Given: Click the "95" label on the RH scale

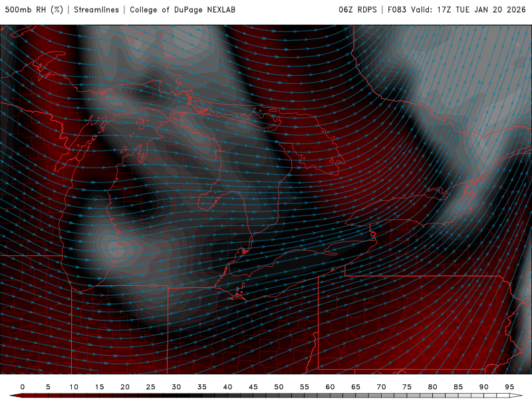Looking at the screenshot, I should [x=509, y=387].
